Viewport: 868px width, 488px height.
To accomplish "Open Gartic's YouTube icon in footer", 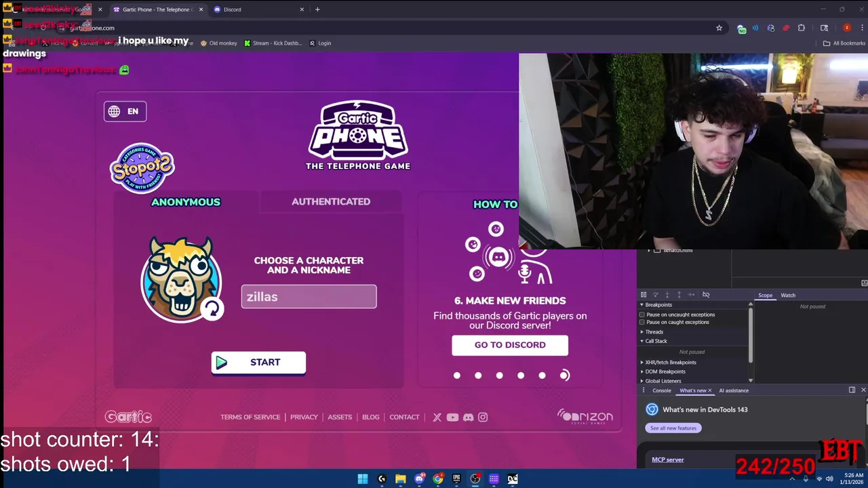I will tap(452, 418).
